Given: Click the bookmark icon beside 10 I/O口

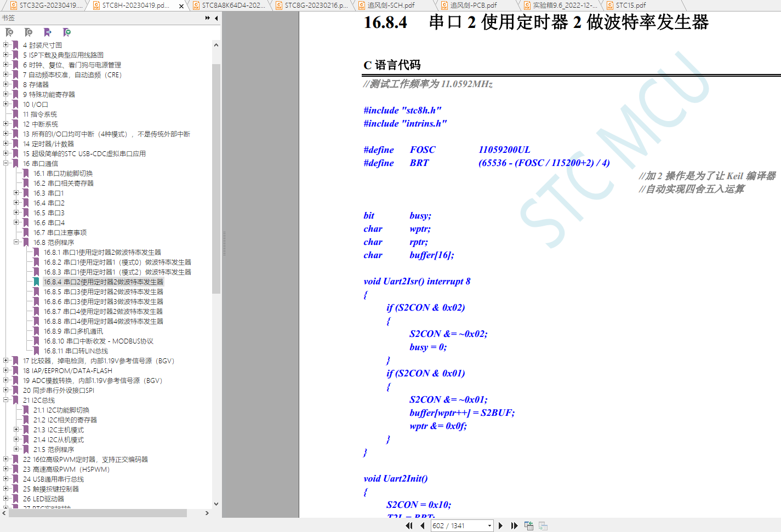Looking at the screenshot, I should click(x=15, y=104).
